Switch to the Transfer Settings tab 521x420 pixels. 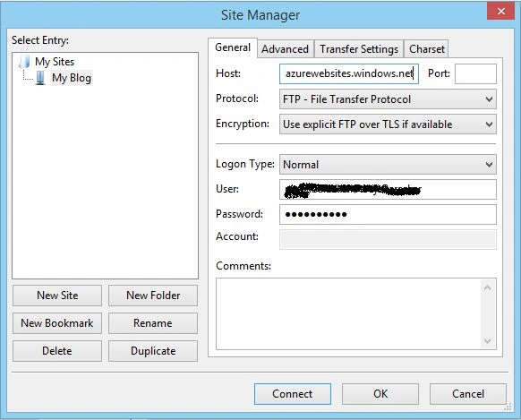click(x=359, y=49)
